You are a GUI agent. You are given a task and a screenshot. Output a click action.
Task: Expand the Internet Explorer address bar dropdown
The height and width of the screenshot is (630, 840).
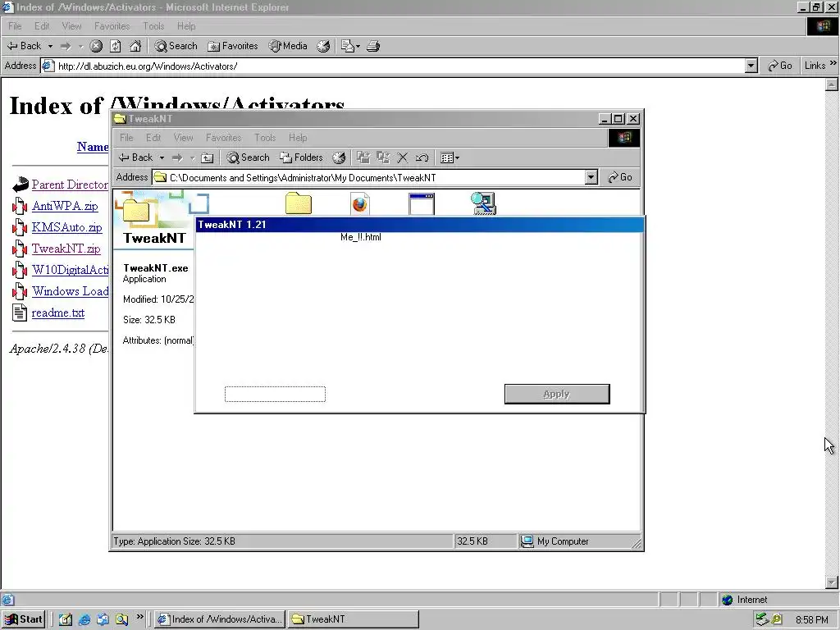pos(751,66)
